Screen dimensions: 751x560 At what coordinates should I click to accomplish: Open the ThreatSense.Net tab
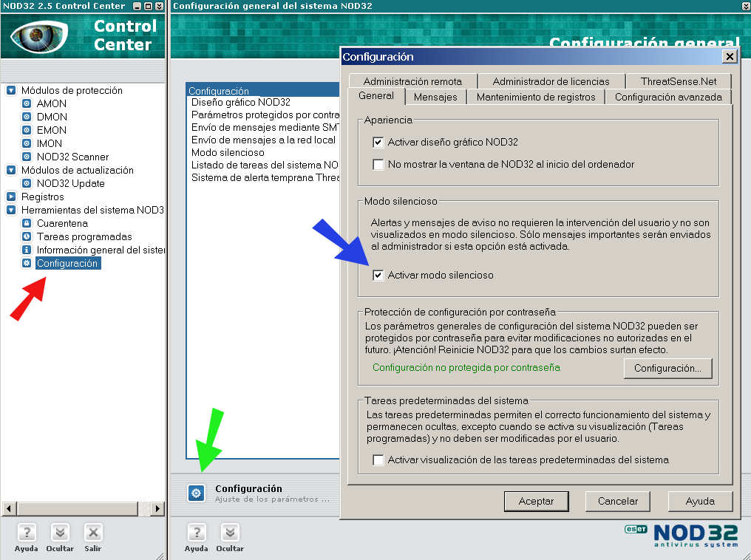(678, 81)
